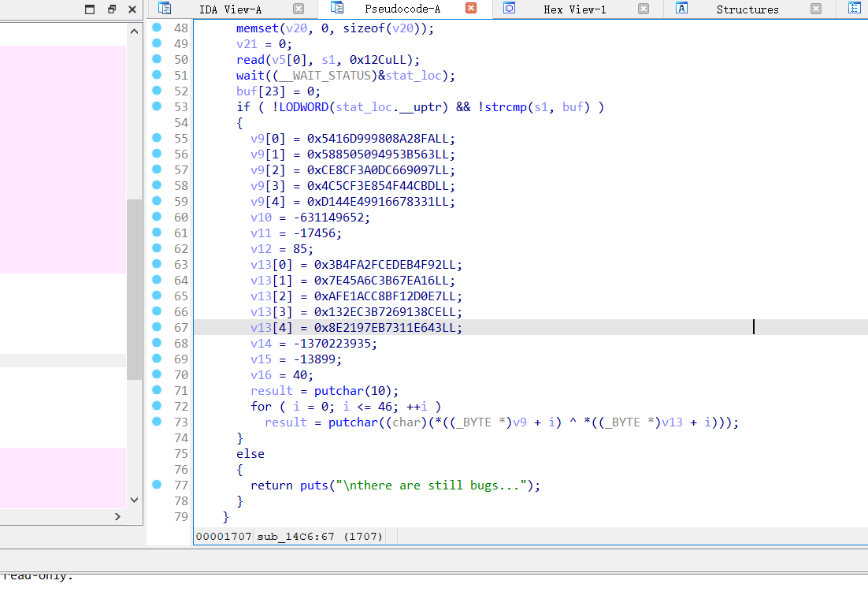Screen dimensions: 868x599
Task: Toggle breakpoint dot on line 50
Action: point(157,59)
